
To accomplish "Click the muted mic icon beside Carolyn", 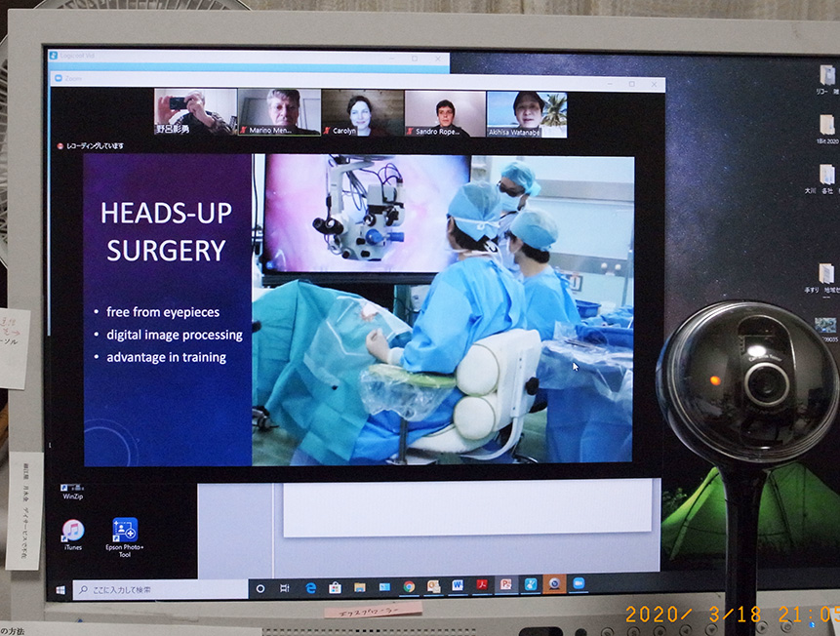I will (x=328, y=131).
